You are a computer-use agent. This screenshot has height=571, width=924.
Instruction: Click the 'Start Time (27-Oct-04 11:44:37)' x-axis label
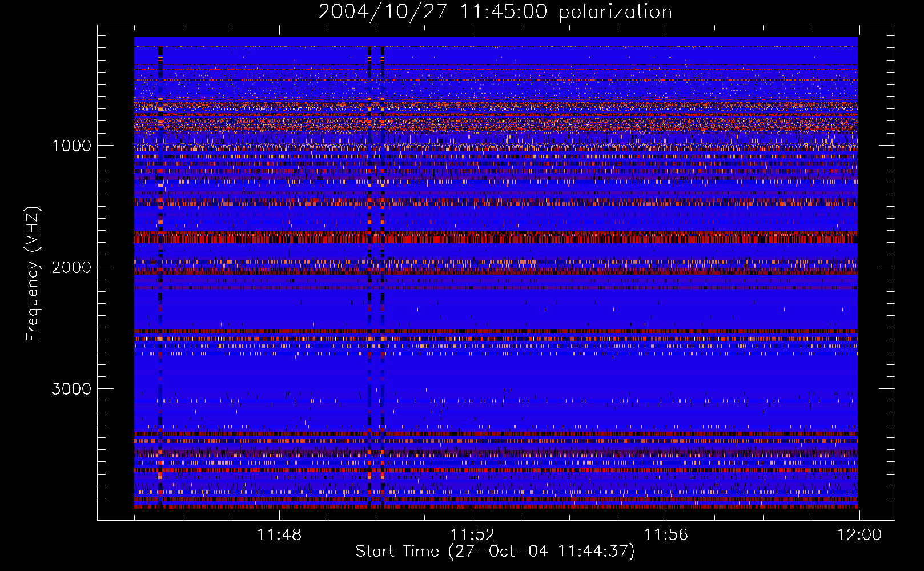pyautogui.click(x=495, y=552)
